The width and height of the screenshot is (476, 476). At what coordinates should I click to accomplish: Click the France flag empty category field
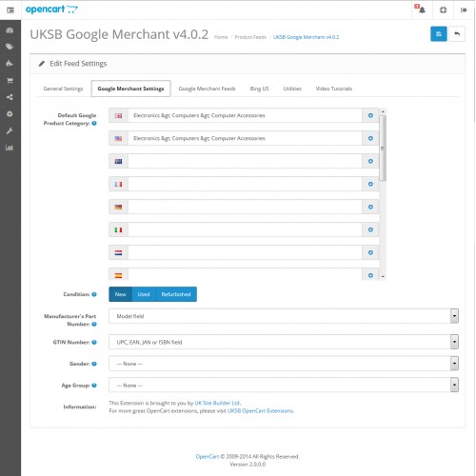click(x=245, y=184)
